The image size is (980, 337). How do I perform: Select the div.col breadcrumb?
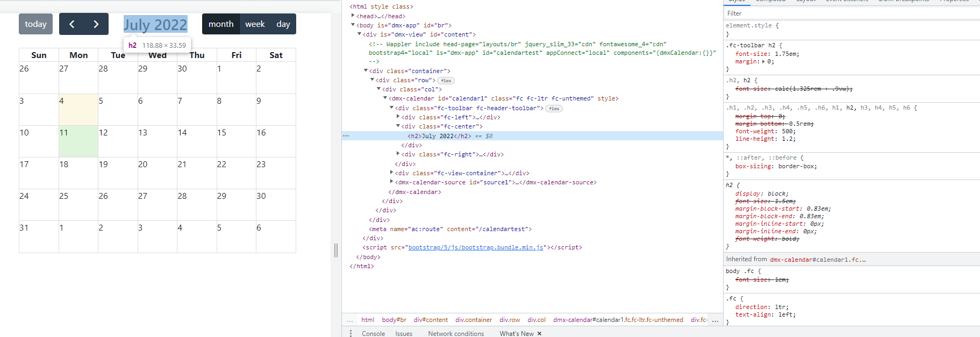pyautogui.click(x=537, y=320)
